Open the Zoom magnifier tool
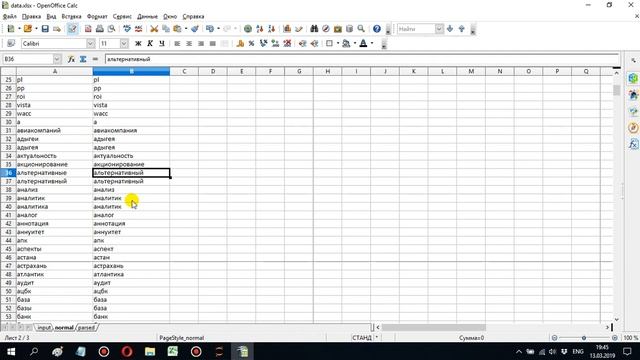 click(x=361, y=29)
